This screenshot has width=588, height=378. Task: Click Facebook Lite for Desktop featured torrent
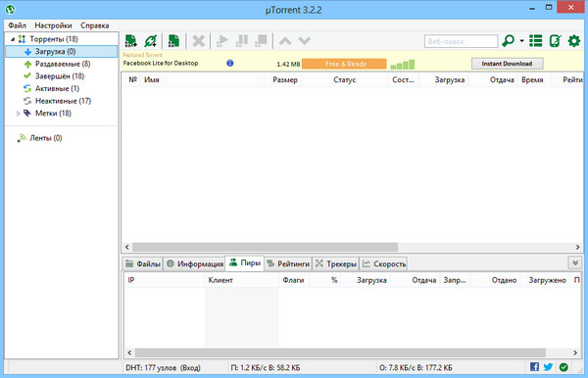tap(161, 63)
